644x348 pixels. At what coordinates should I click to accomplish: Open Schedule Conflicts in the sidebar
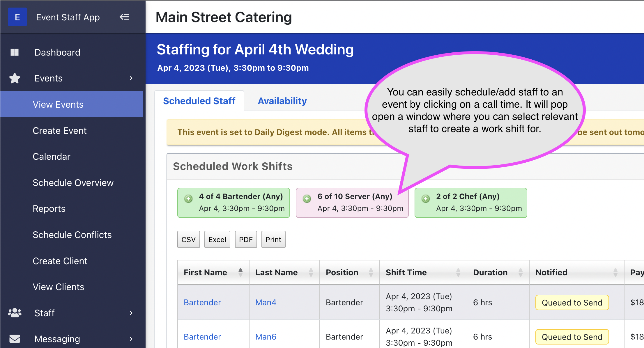pyautogui.click(x=72, y=235)
